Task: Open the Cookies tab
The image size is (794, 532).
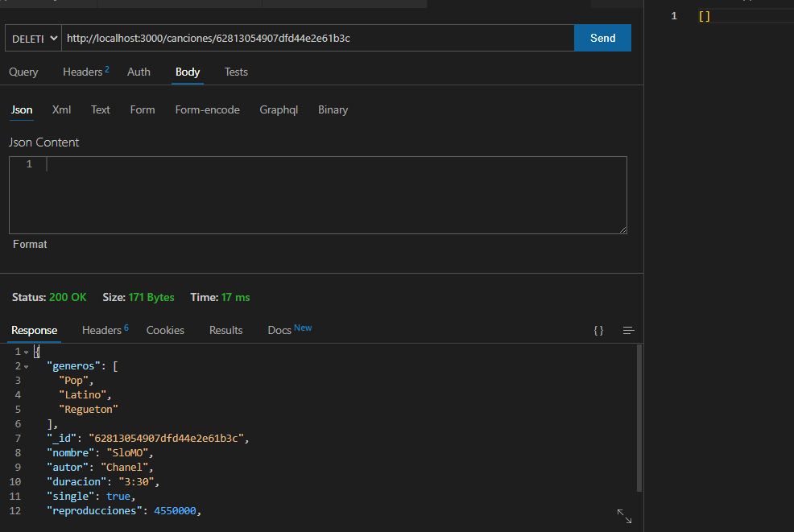Action: [165, 330]
